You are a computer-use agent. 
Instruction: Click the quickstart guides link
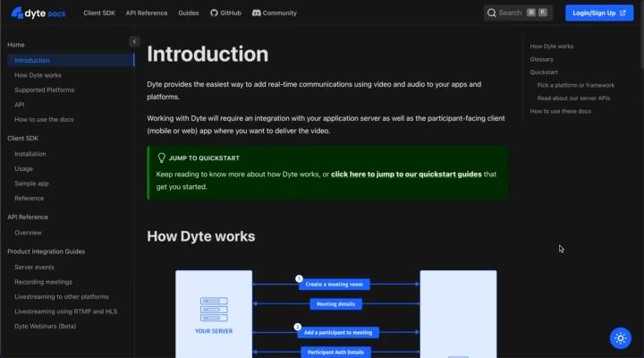click(406, 174)
